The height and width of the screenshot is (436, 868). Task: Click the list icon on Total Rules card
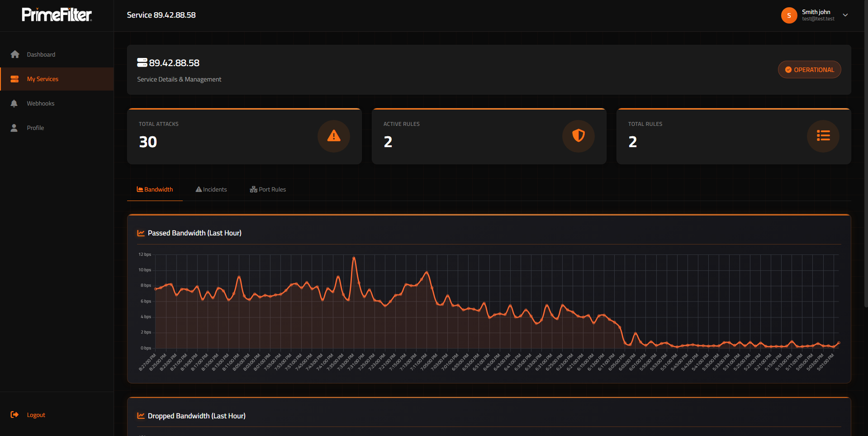click(823, 136)
